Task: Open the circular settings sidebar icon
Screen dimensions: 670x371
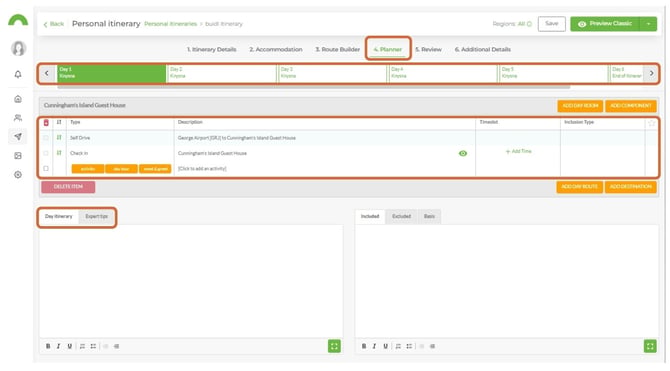Action: coord(18,174)
